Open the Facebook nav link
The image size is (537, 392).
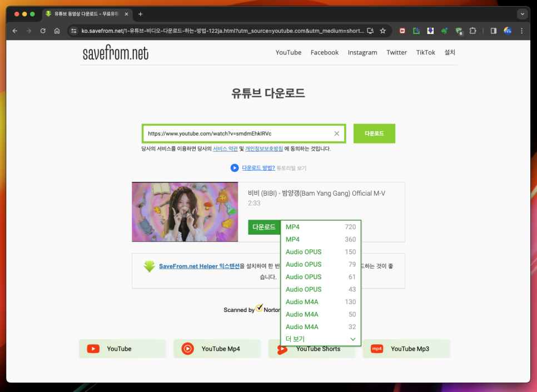point(325,52)
